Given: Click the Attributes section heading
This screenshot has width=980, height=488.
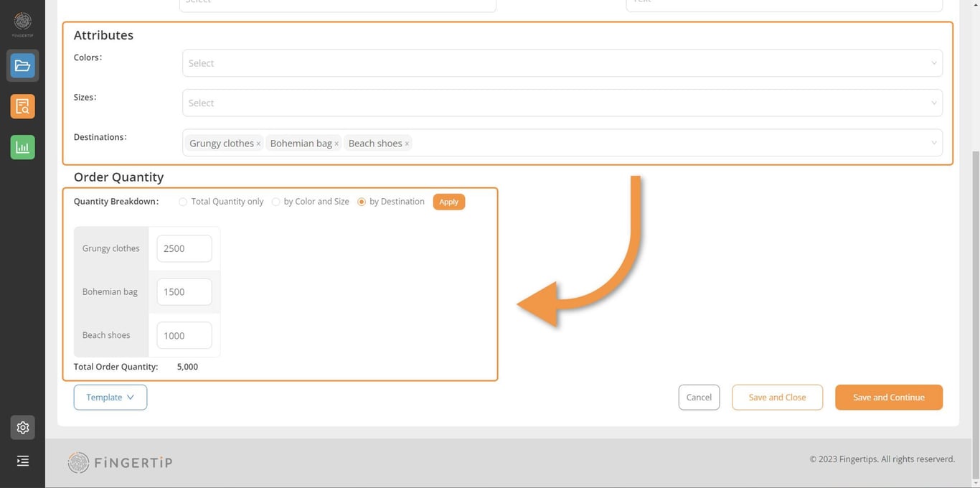Looking at the screenshot, I should point(103,35).
